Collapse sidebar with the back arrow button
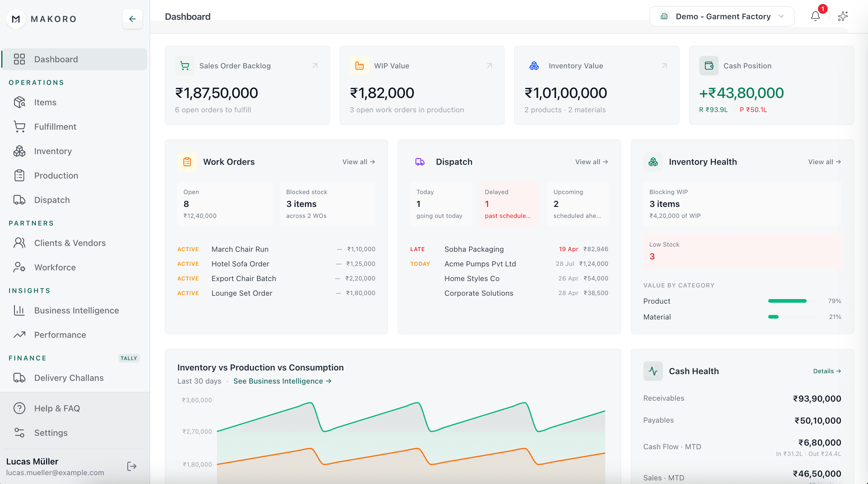Image resolution: width=868 pixels, height=484 pixels. click(132, 19)
